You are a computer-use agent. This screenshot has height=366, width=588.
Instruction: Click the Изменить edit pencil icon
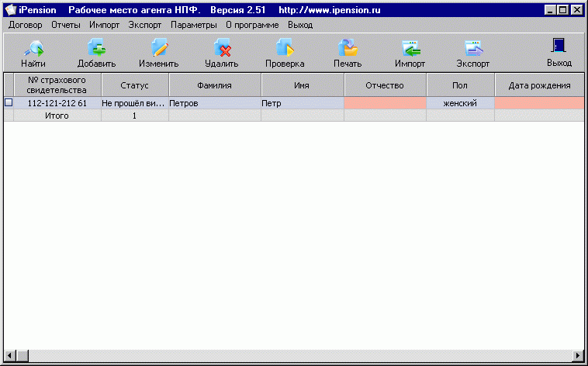click(x=159, y=48)
